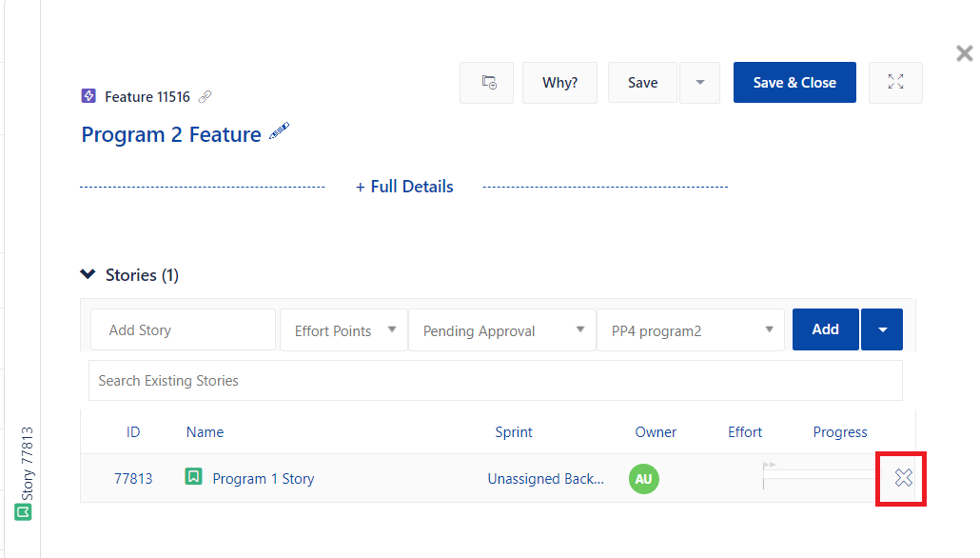Switch to the Story 77813 side tab
Screen dimensions: 980x558
point(25,472)
